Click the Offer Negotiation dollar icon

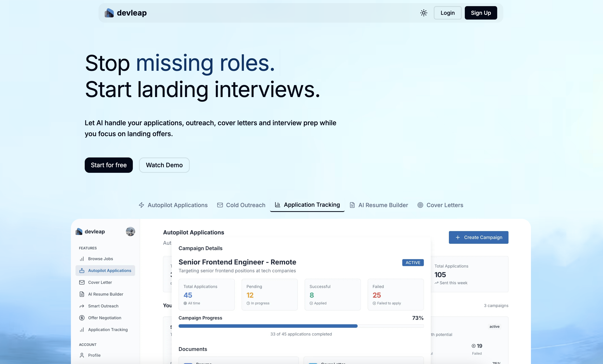[82, 318]
